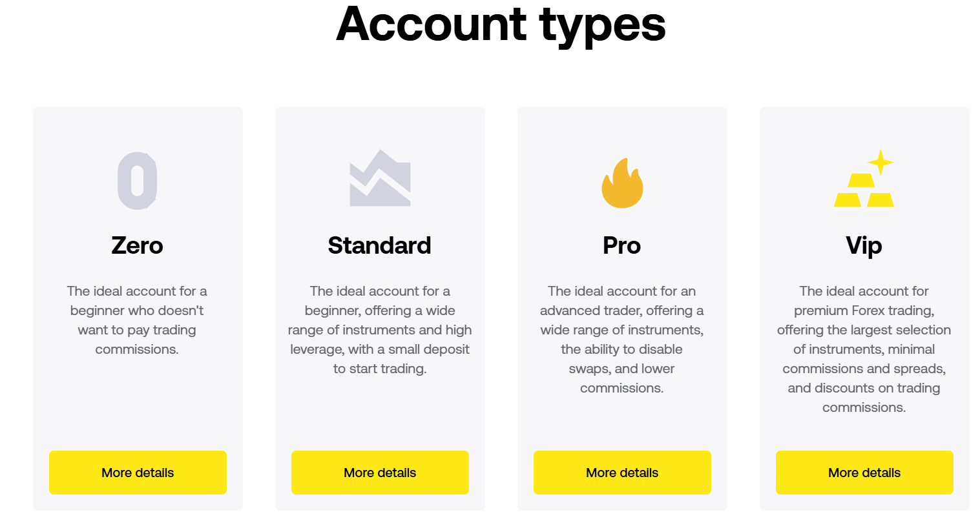This screenshot has width=980, height=521.
Task: Click the gray zero icon
Action: click(x=138, y=181)
